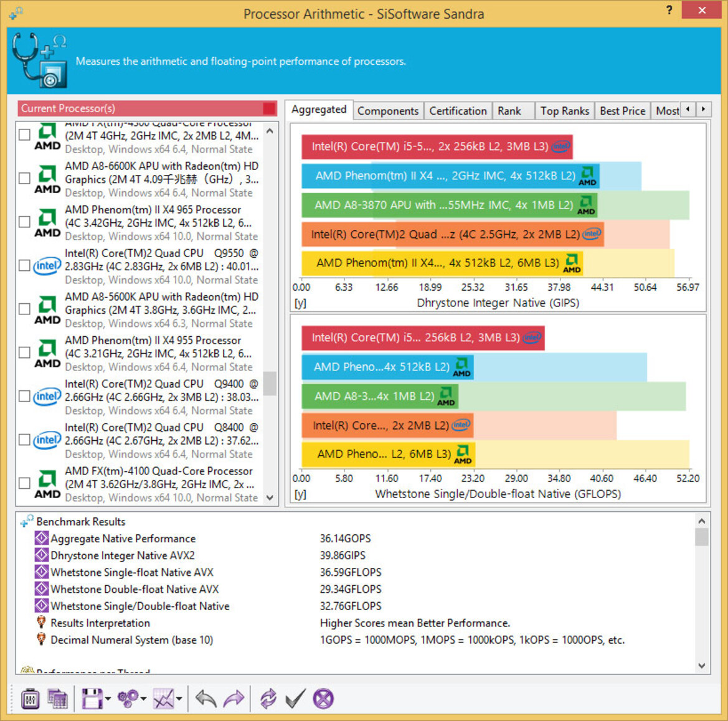Click the chart view icon

coord(163,698)
